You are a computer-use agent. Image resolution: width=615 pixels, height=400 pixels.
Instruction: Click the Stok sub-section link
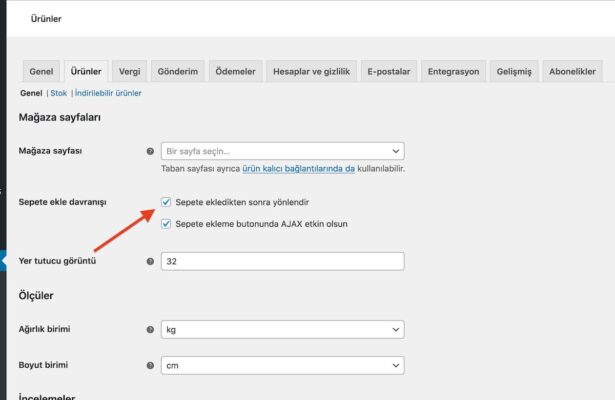[58, 93]
